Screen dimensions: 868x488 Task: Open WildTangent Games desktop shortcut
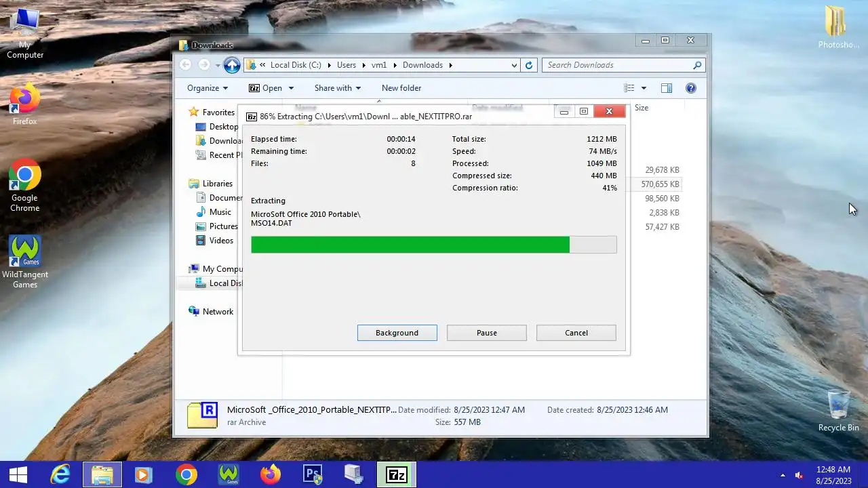[25, 262]
